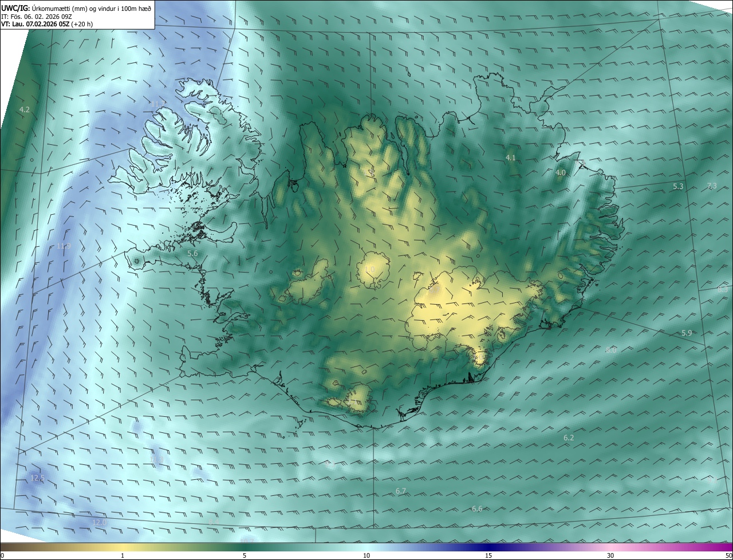Click the 0 tick on the colour scale
This screenshot has width=733, height=560.
coord(2,556)
